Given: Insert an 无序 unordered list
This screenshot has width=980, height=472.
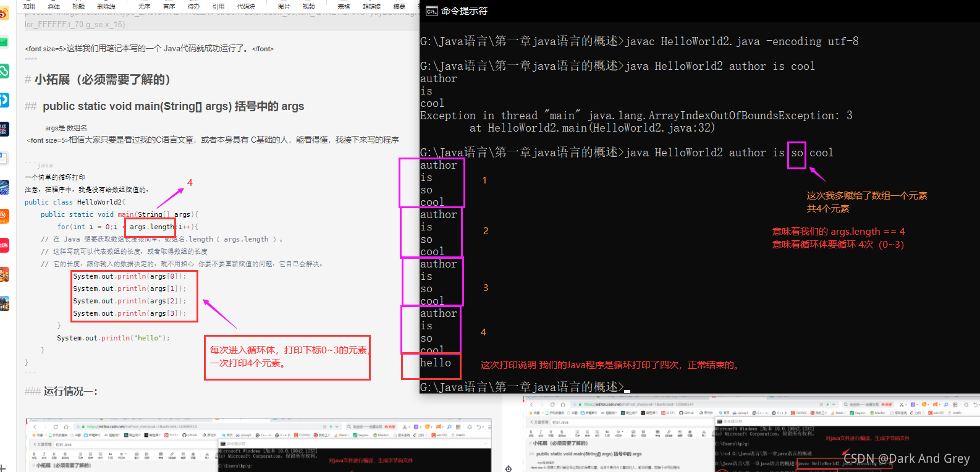Looking at the screenshot, I should click(145, 6).
